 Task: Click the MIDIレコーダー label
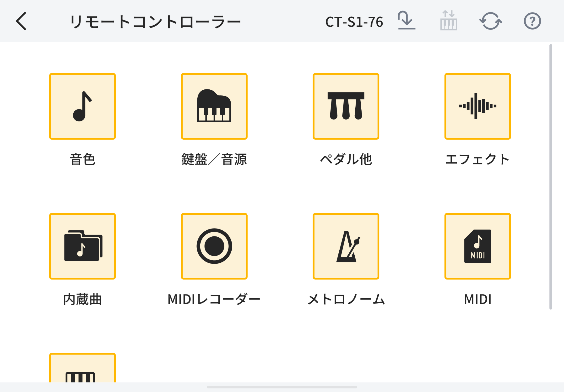pos(214,299)
